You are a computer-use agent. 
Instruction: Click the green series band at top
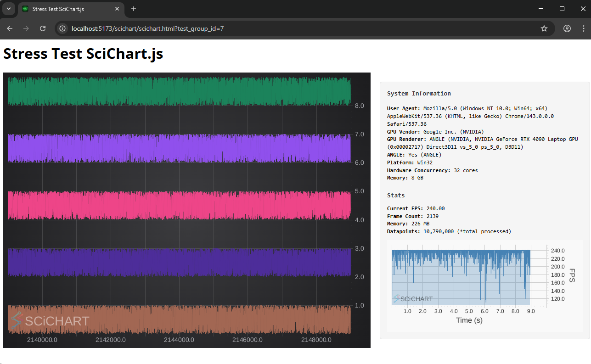coord(179,91)
